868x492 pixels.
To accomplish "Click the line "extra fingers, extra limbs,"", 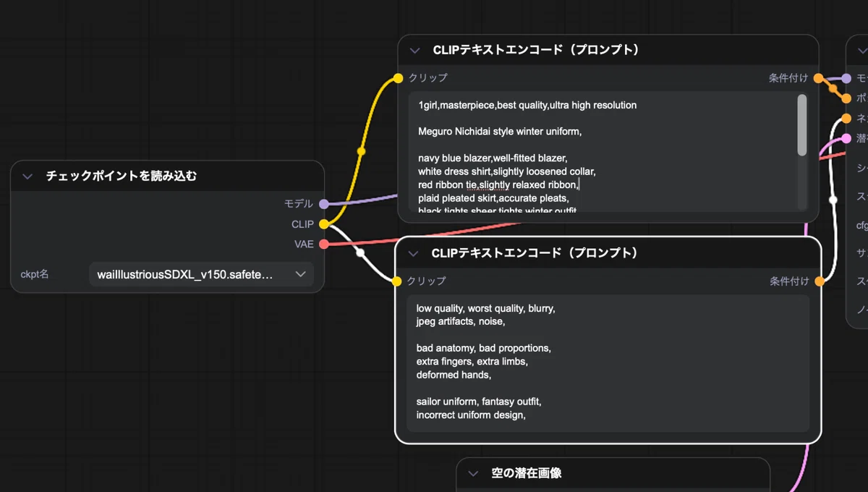I will tap(472, 361).
